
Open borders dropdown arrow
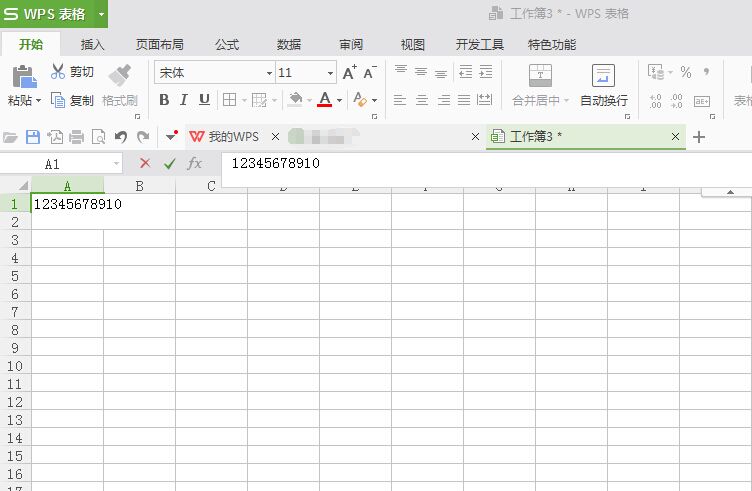tap(244, 100)
